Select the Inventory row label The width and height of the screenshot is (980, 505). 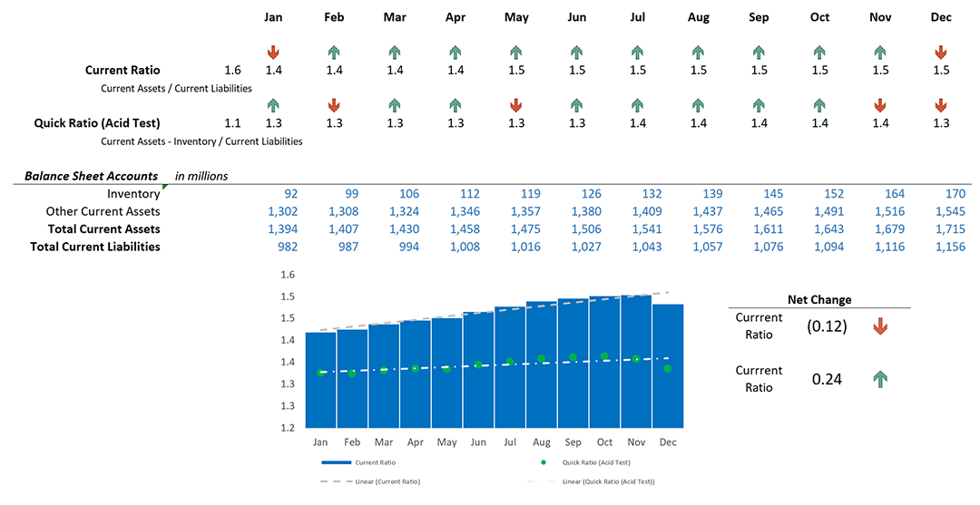[x=133, y=194]
